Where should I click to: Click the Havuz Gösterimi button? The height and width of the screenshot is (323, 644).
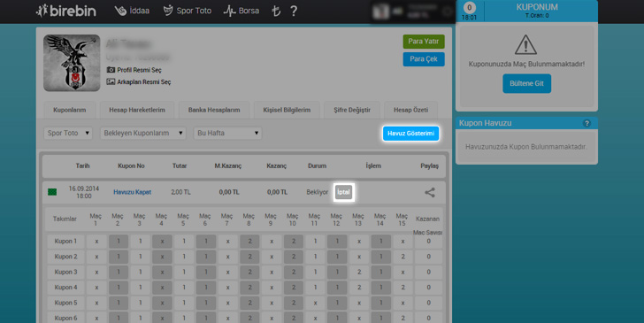[x=410, y=133]
